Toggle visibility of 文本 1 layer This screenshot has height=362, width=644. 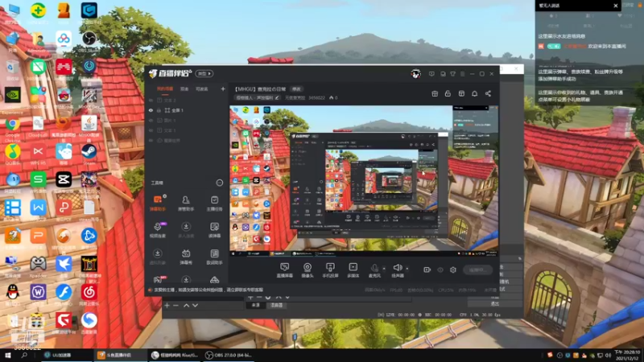click(x=151, y=130)
